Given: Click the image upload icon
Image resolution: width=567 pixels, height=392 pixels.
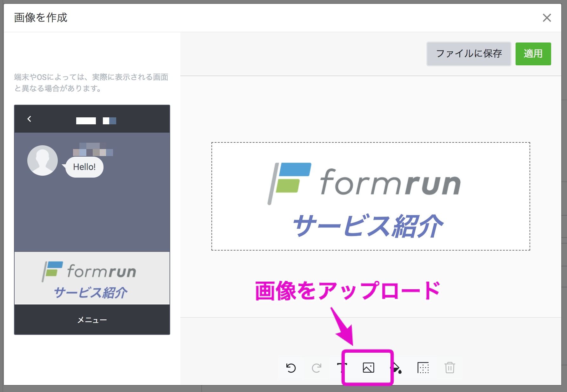Looking at the screenshot, I should point(368,368).
